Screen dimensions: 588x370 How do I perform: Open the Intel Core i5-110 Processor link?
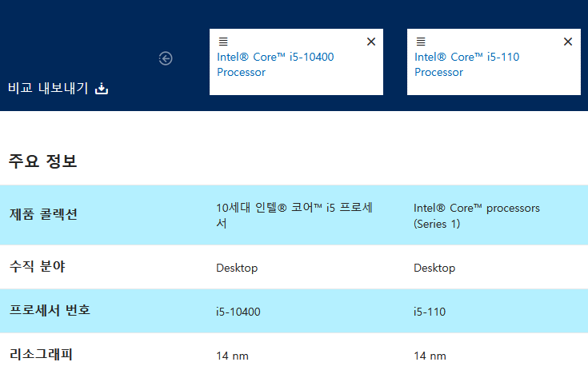tap(467, 65)
